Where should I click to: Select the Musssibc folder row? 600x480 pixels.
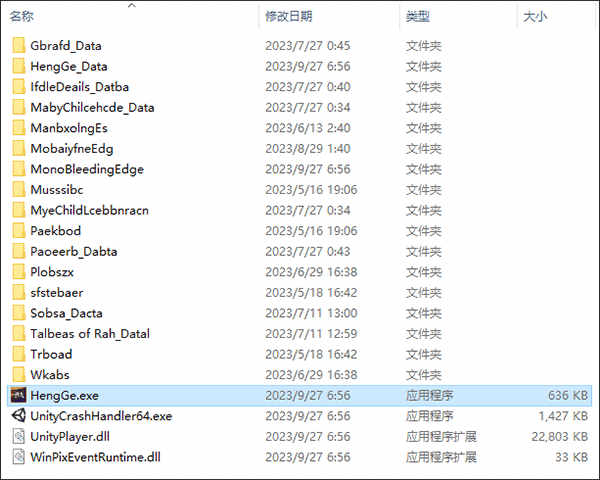pyautogui.click(x=300, y=189)
